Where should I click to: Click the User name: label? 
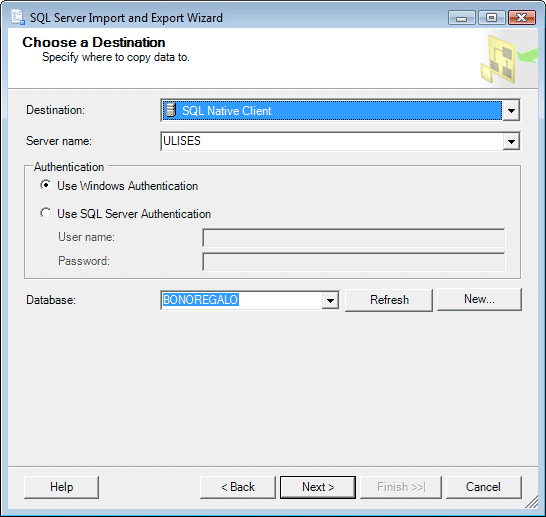click(x=86, y=237)
